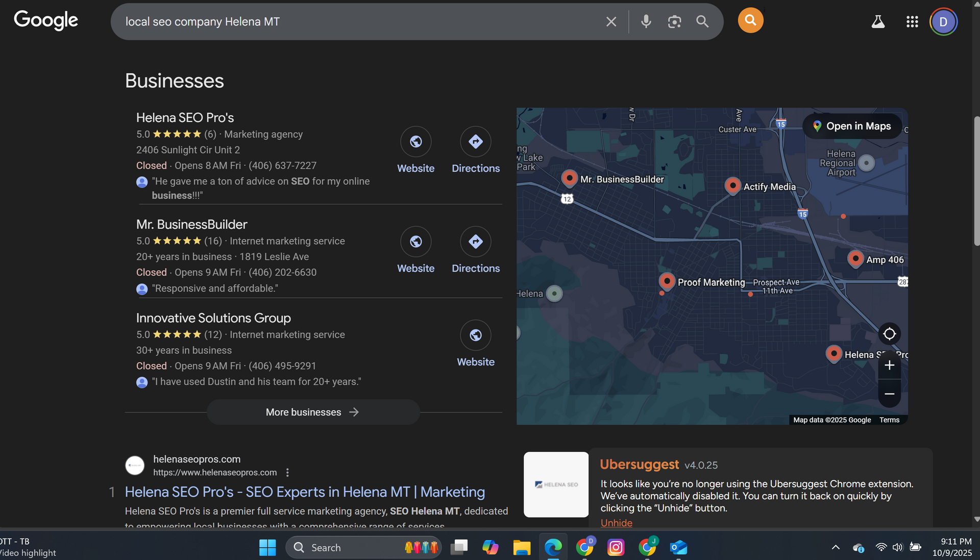
Task: Open Google Lens image search icon
Action: (x=674, y=21)
